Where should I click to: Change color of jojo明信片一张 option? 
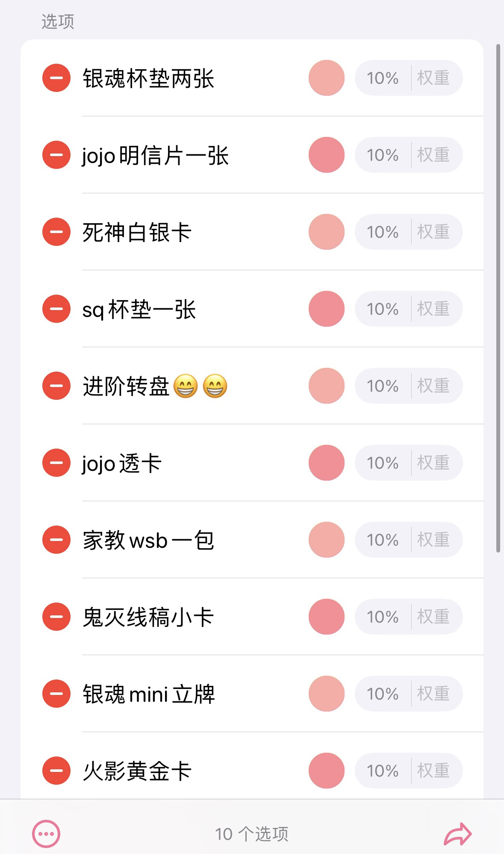[x=327, y=155]
